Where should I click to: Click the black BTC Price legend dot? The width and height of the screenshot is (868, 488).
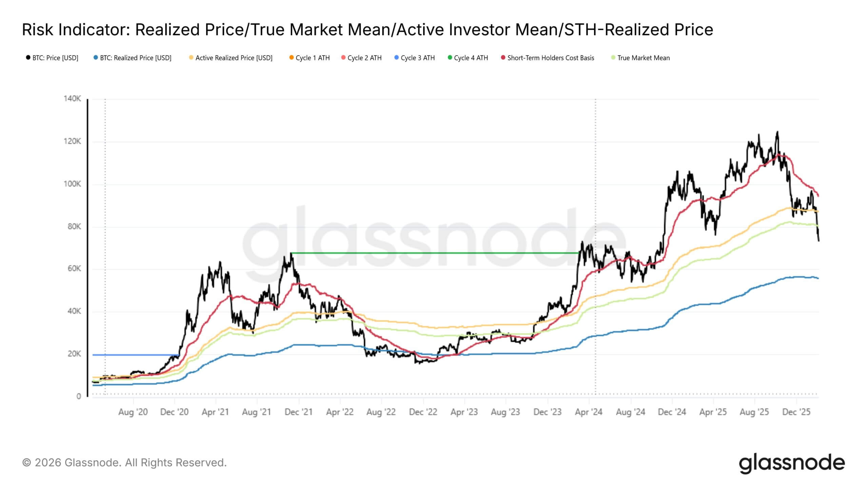coord(28,58)
